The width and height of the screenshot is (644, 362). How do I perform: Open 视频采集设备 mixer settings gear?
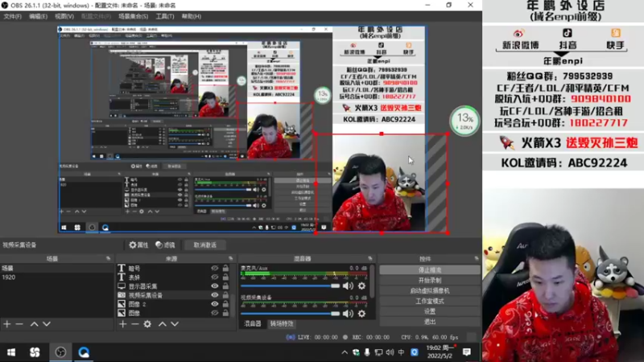click(361, 314)
